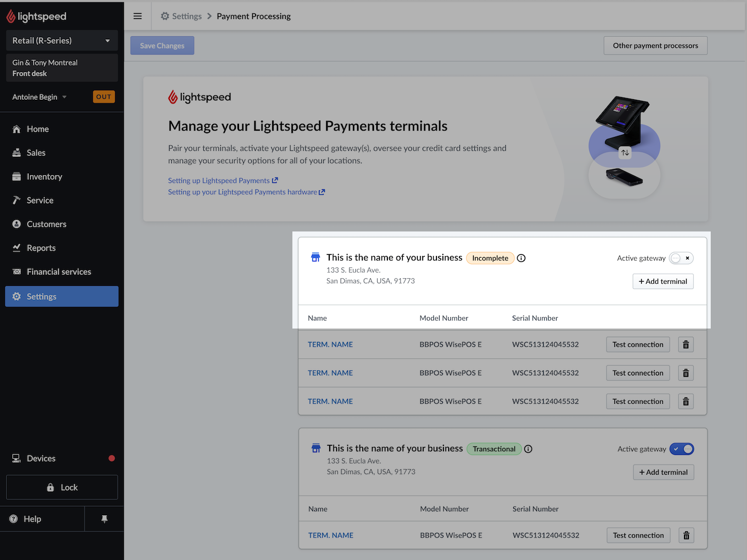Add terminal to the Incomplete business
This screenshot has height=560, width=747.
click(x=663, y=282)
